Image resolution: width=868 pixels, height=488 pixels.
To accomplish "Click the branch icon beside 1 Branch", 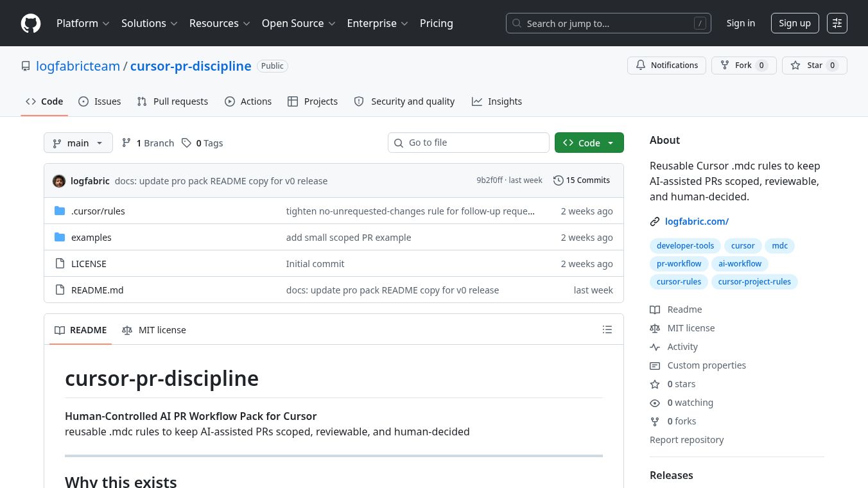I will (x=126, y=143).
